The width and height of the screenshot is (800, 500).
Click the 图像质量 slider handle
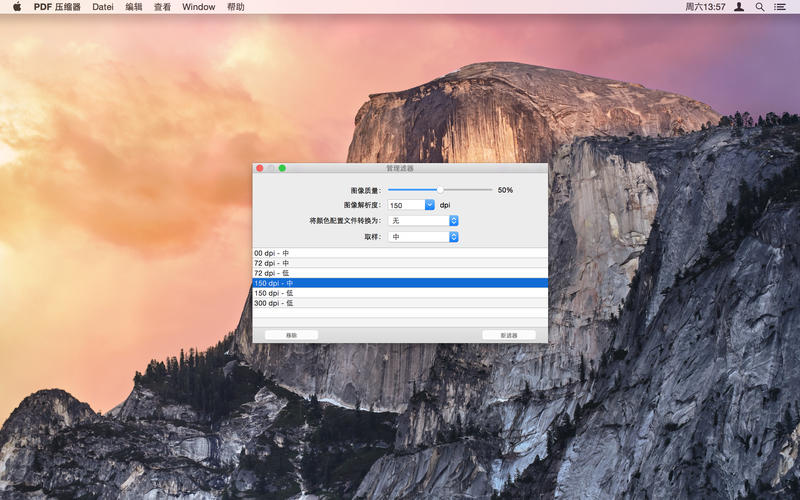pos(440,189)
